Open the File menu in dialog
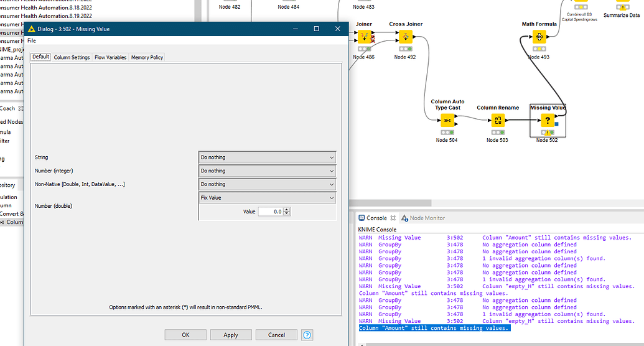 [x=32, y=40]
